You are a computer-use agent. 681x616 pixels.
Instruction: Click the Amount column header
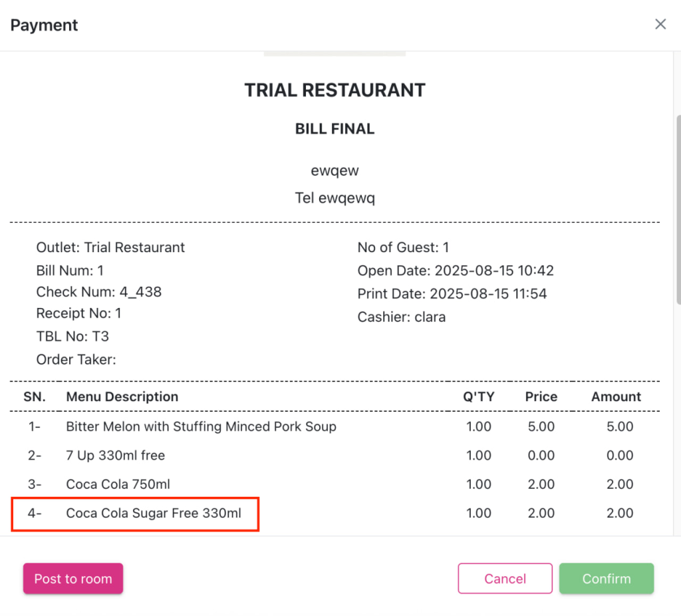point(616,397)
